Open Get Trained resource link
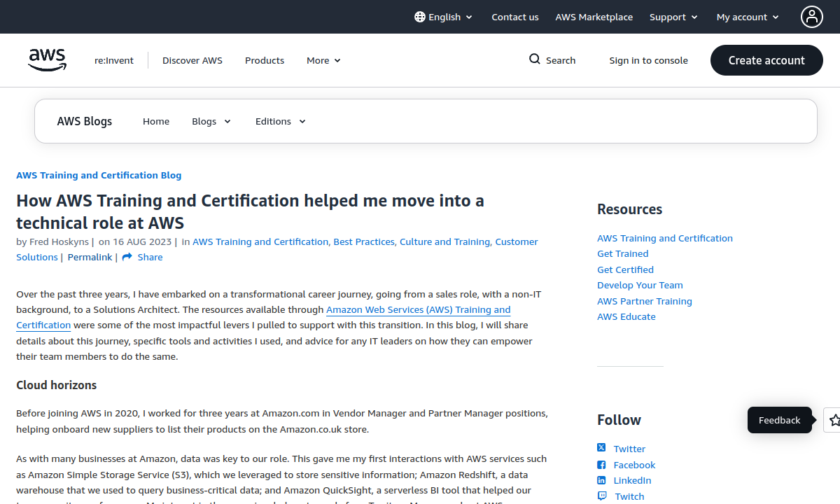 [623, 253]
